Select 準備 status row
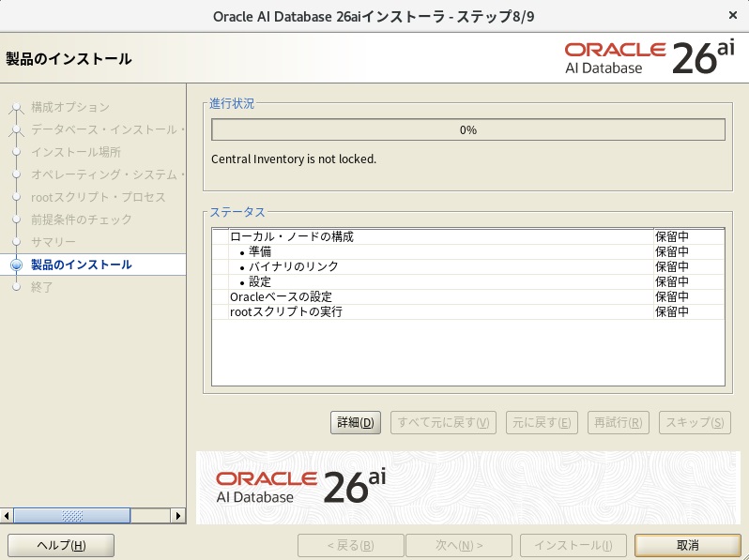Viewport: 749px width, 560px height. [x=468, y=251]
